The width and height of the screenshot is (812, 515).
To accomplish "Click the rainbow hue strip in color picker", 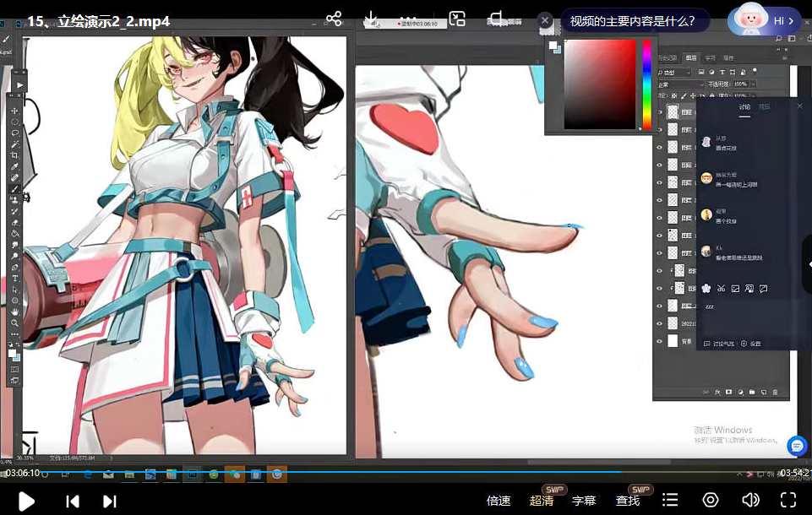I will pos(646,84).
